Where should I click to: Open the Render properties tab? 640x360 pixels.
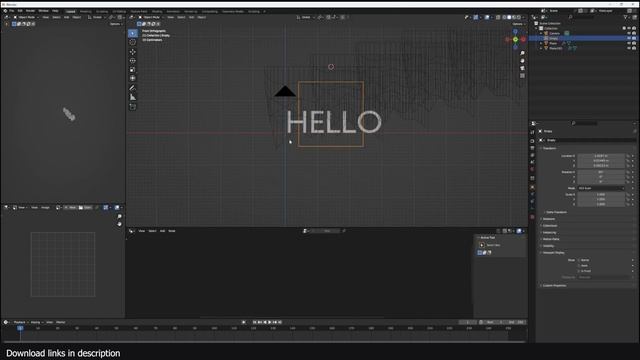(532, 141)
